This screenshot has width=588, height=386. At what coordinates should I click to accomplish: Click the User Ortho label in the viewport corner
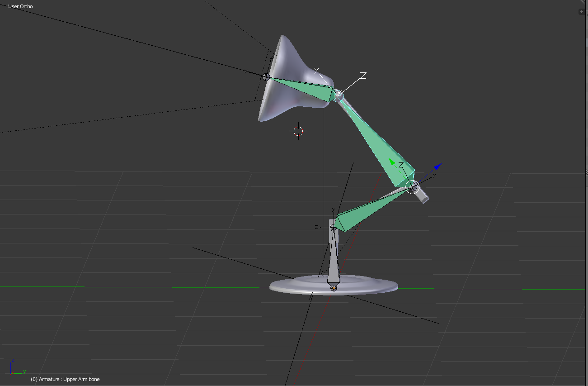tap(20, 6)
